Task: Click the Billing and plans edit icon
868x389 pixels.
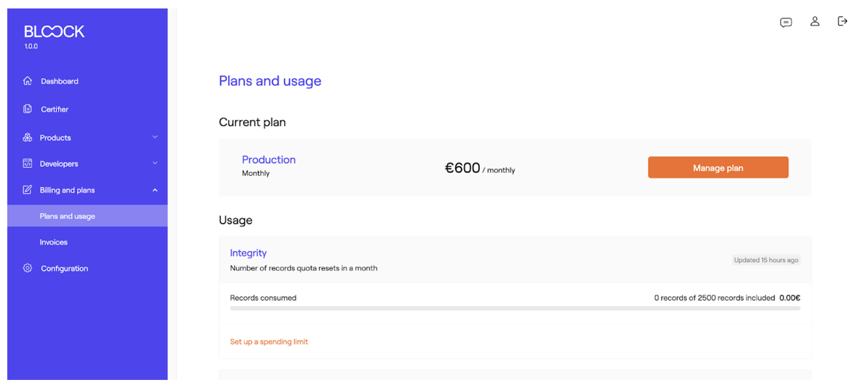Action: click(x=27, y=190)
